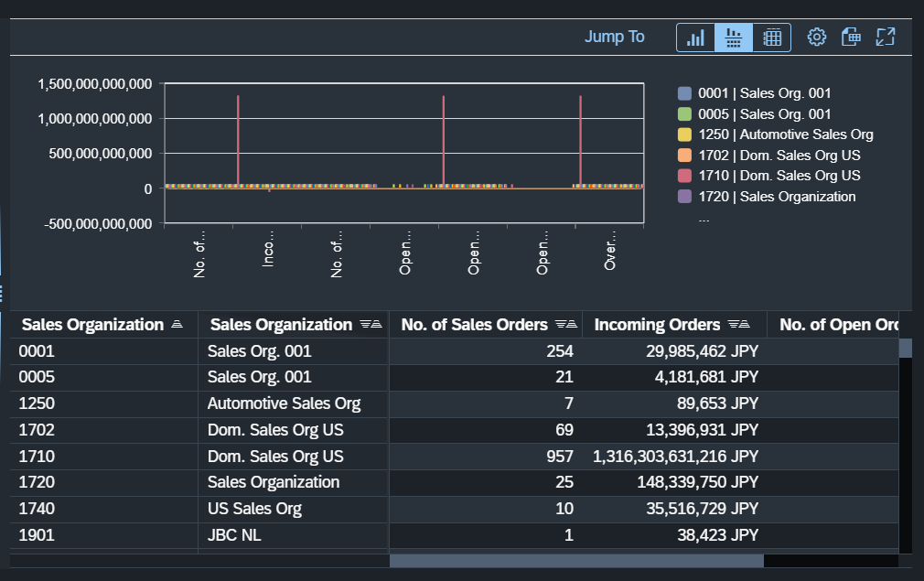Open the settings gear icon
924x581 pixels.
tap(816, 37)
